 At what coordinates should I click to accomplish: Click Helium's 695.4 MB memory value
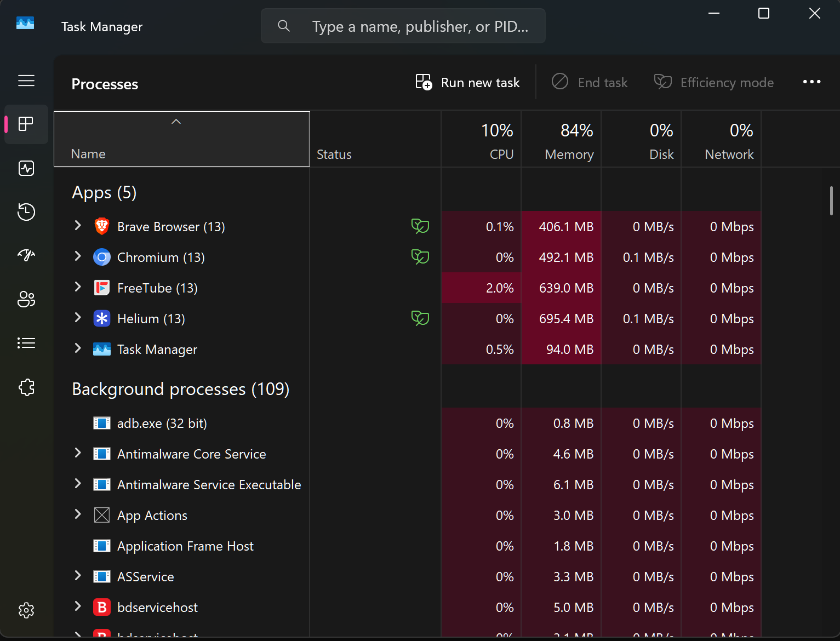click(x=566, y=319)
